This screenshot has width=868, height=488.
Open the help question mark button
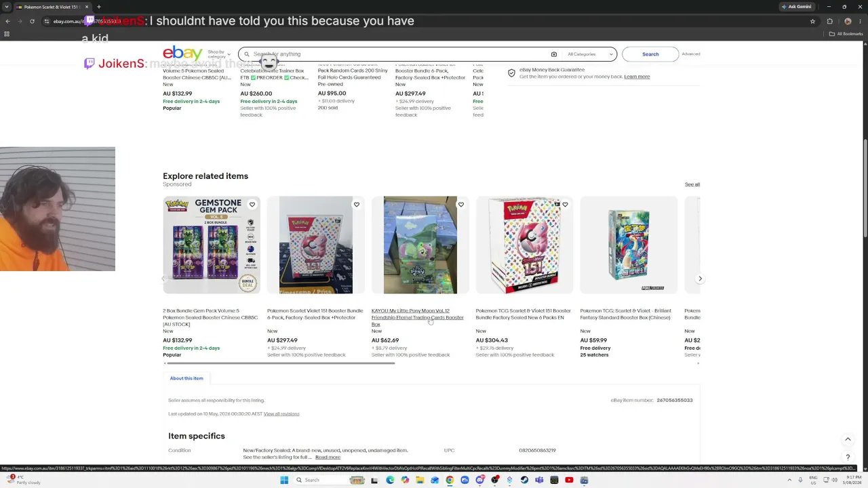coord(848,457)
